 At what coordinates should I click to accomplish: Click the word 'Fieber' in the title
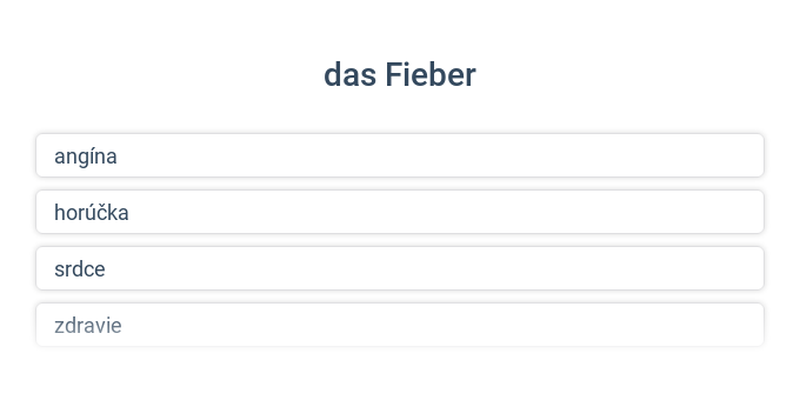pyautogui.click(x=431, y=74)
